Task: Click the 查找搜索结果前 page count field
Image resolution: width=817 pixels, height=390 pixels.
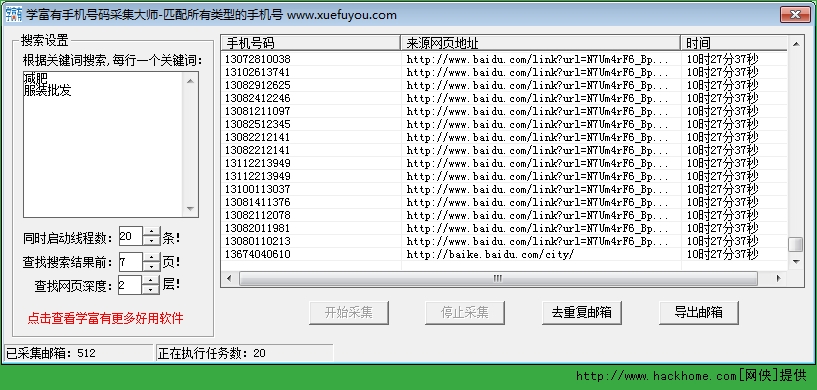Action: point(130,261)
